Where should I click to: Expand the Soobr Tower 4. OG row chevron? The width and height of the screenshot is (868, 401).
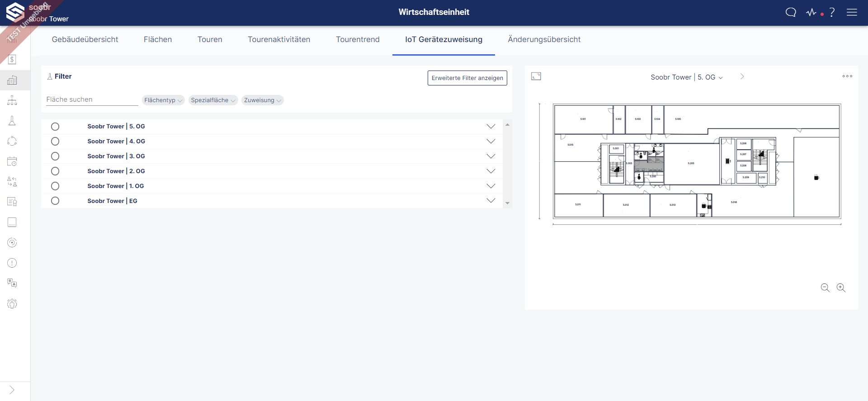491,142
